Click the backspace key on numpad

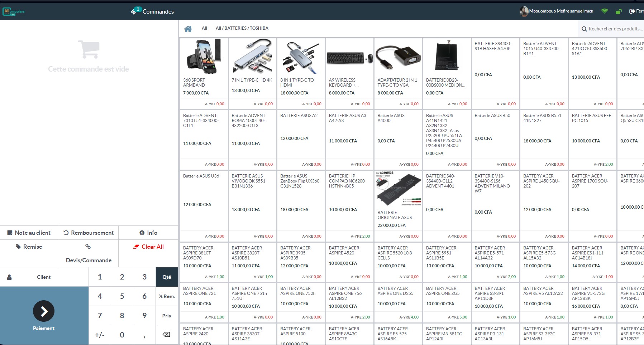[x=166, y=335]
